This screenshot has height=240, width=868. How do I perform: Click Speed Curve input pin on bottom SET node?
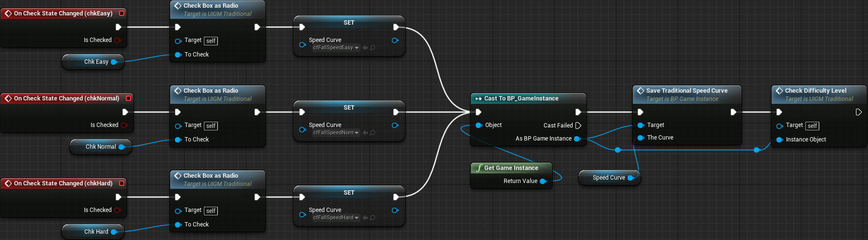(x=302, y=214)
